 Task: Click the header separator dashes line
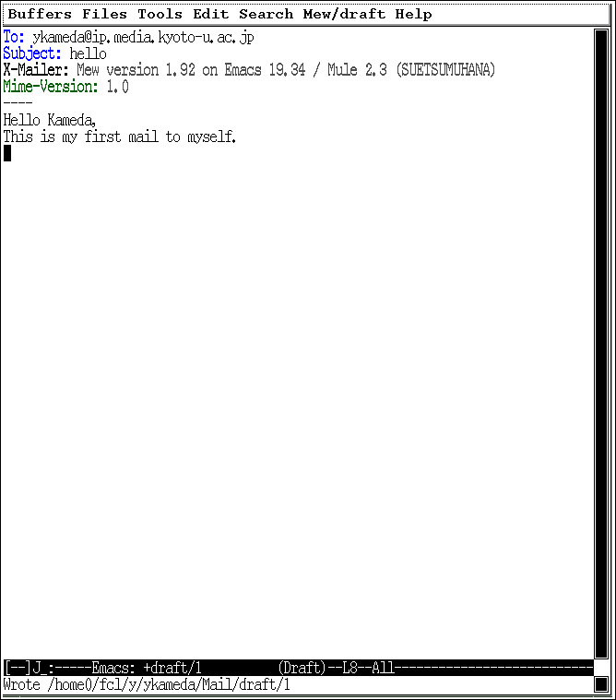click(18, 102)
